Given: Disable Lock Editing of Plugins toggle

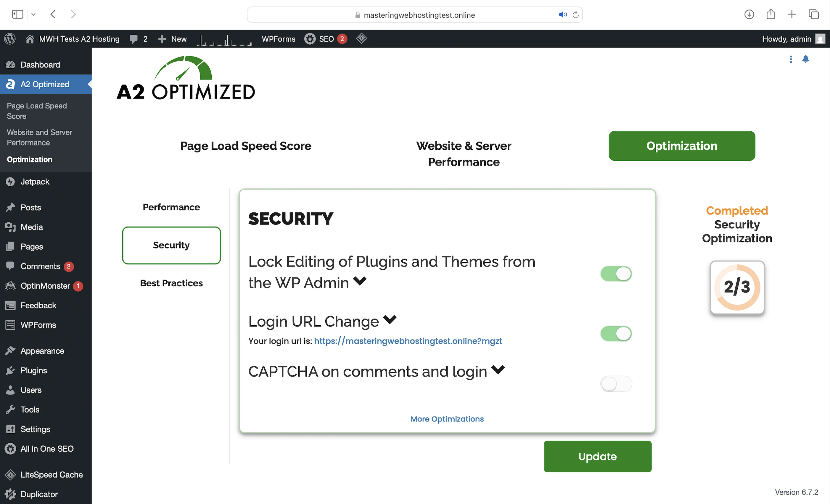Looking at the screenshot, I should tap(616, 274).
